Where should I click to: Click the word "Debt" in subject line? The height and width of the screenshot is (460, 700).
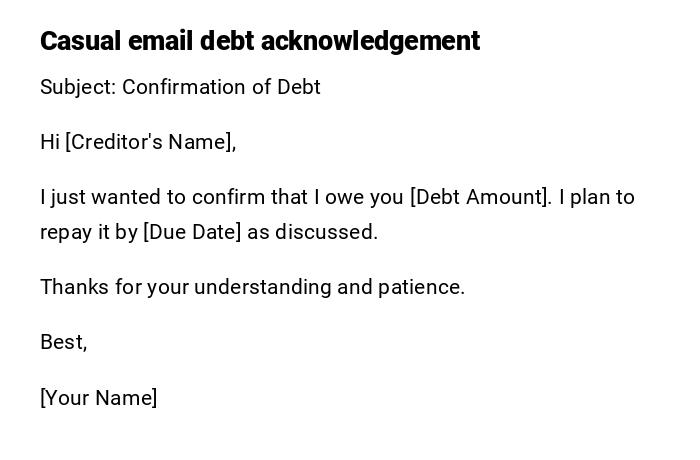tap(299, 87)
